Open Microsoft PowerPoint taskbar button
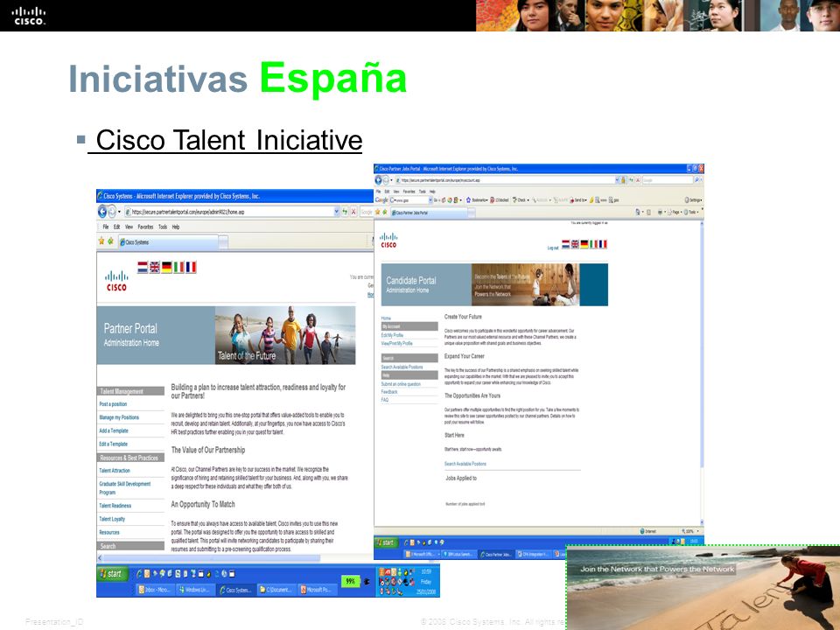This screenshot has width=840, height=630. [x=316, y=589]
